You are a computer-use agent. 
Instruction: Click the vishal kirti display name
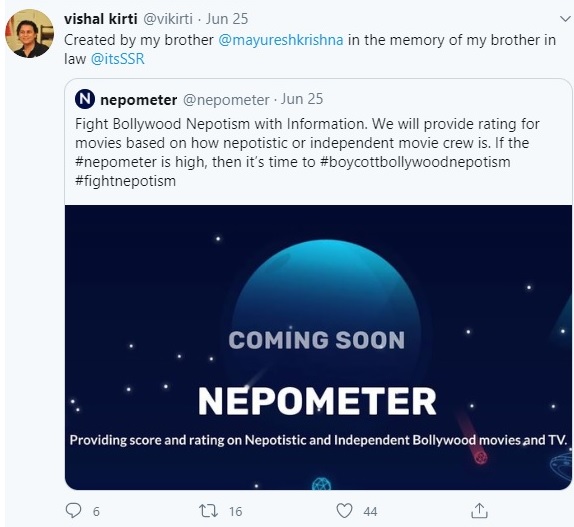(x=101, y=19)
